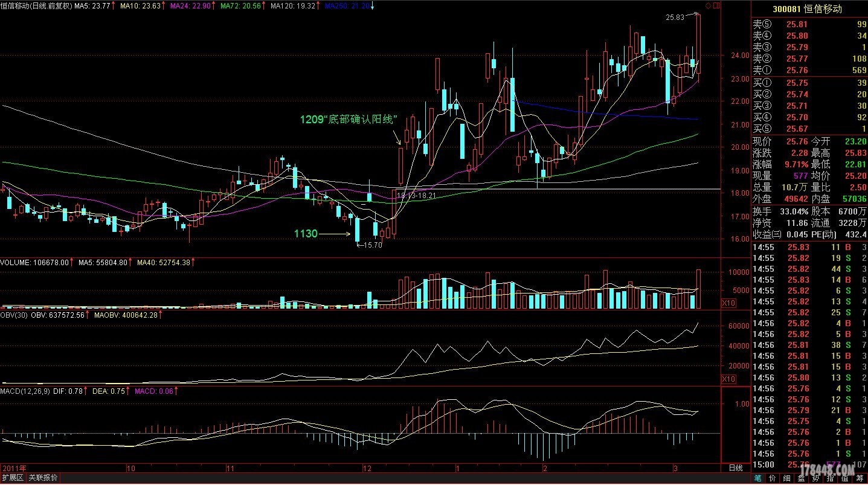Click the split-window icon atop the chart
Viewport: 868px width, 485px height.
pos(716,5)
